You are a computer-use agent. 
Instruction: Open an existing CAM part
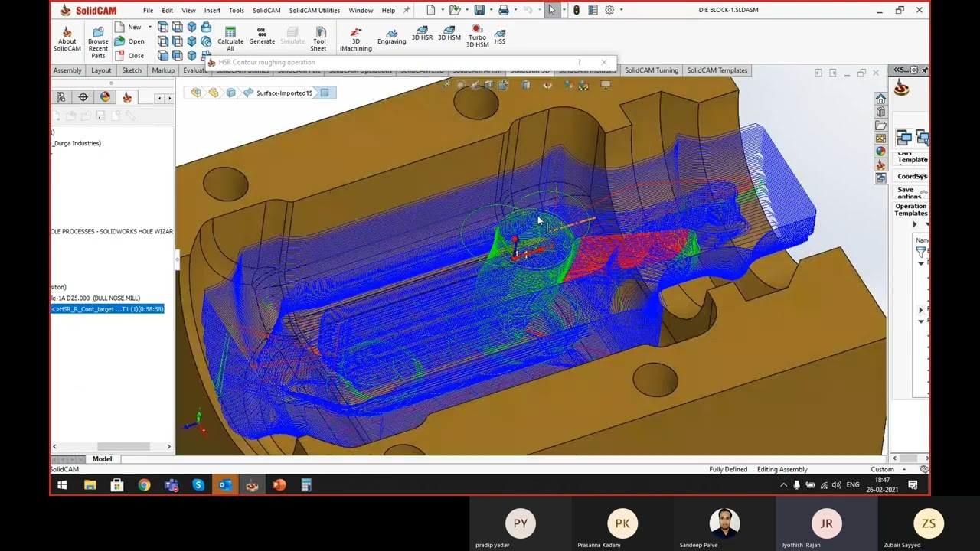point(129,41)
